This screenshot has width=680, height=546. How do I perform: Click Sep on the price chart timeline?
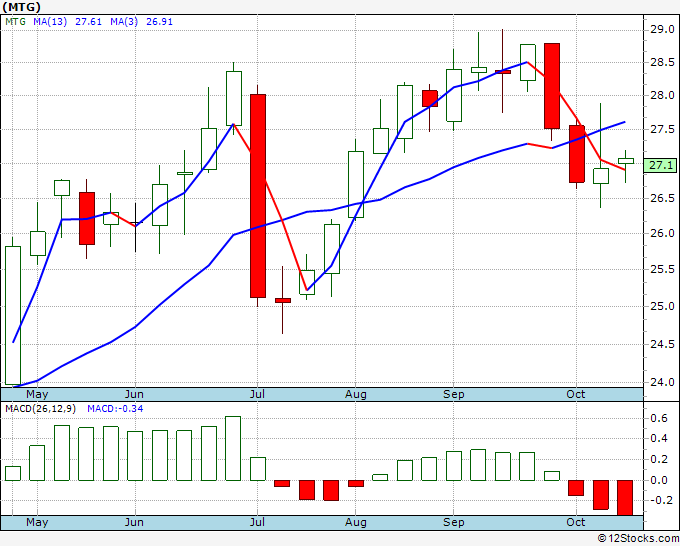coord(454,395)
